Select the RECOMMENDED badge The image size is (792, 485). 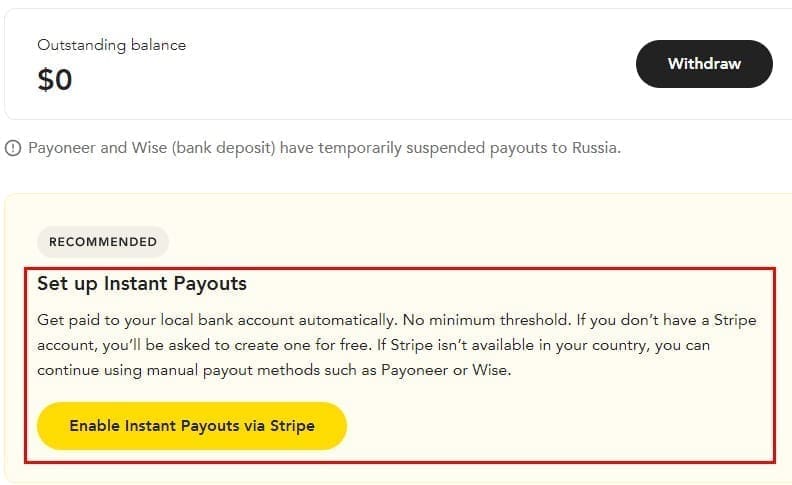tap(103, 241)
